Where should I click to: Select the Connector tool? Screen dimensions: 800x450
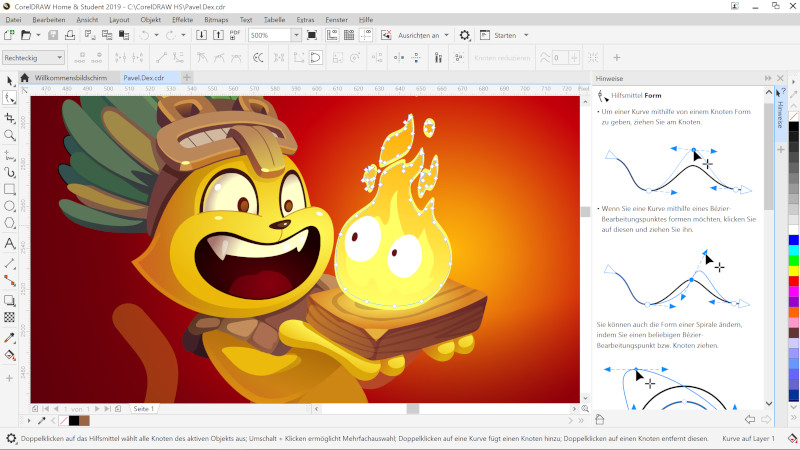[x=10, y=280]
